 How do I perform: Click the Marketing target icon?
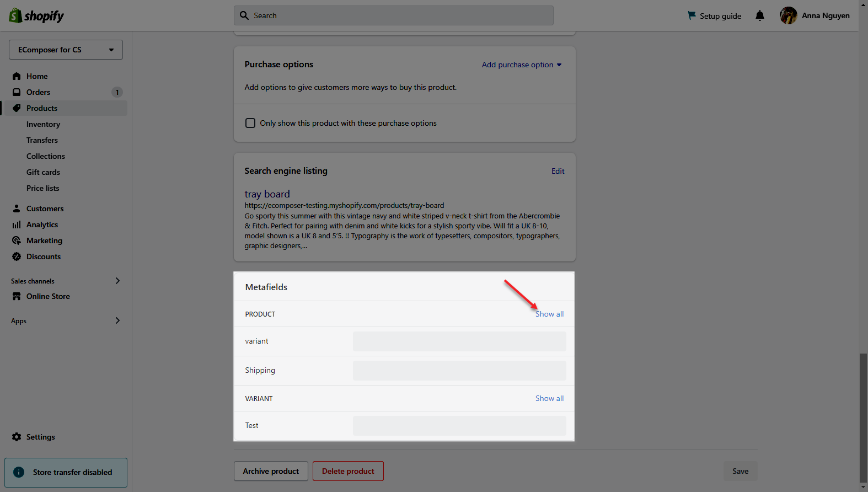pyautogui.click(x=17, y=240)
